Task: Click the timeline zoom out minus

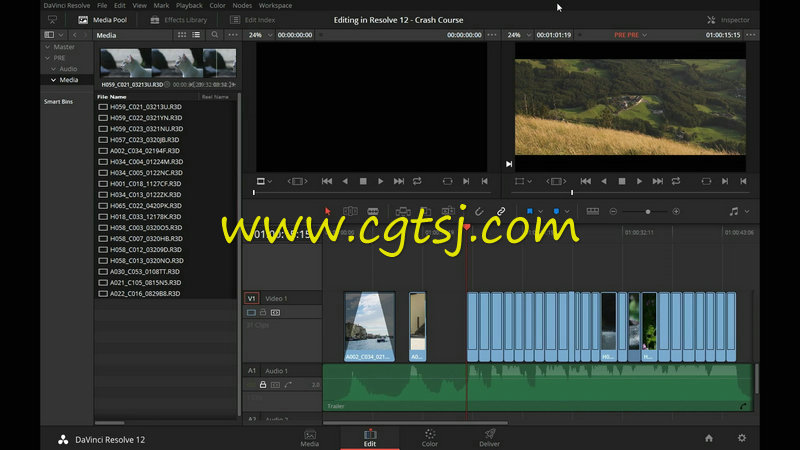Action: point(613,211)
